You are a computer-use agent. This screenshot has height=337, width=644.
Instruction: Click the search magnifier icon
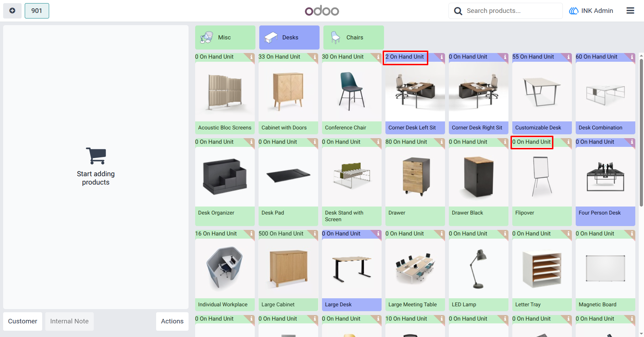click(x=458, y=11)
